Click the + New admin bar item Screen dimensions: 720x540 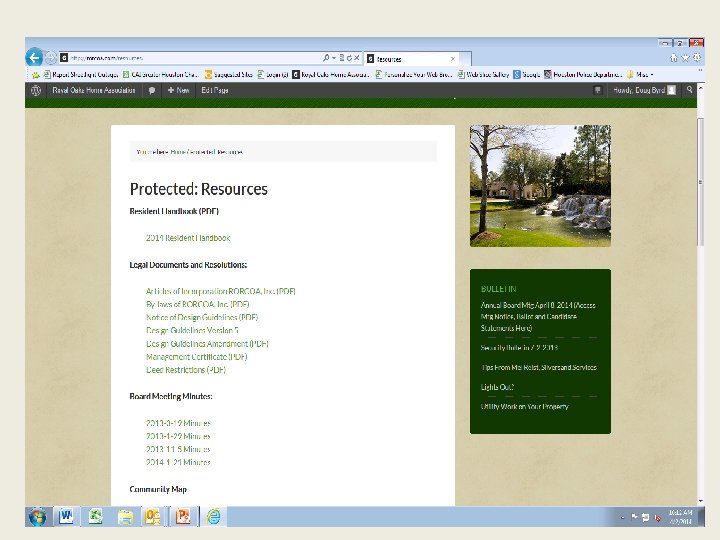179,90
